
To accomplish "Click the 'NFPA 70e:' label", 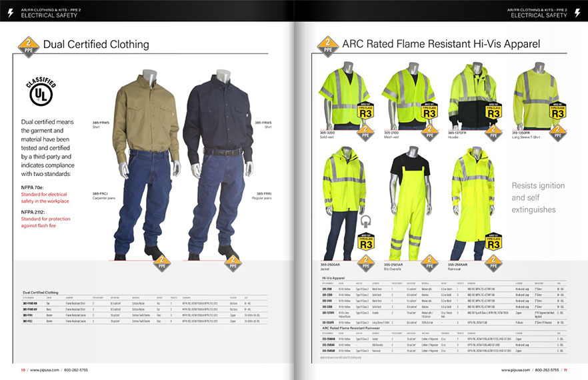I will pos(32,187).
